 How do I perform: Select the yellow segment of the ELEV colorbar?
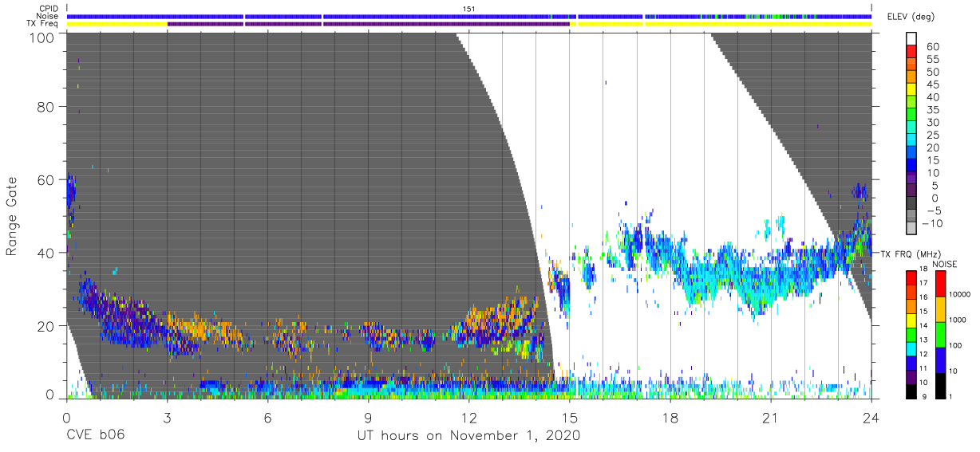(912, 90)
